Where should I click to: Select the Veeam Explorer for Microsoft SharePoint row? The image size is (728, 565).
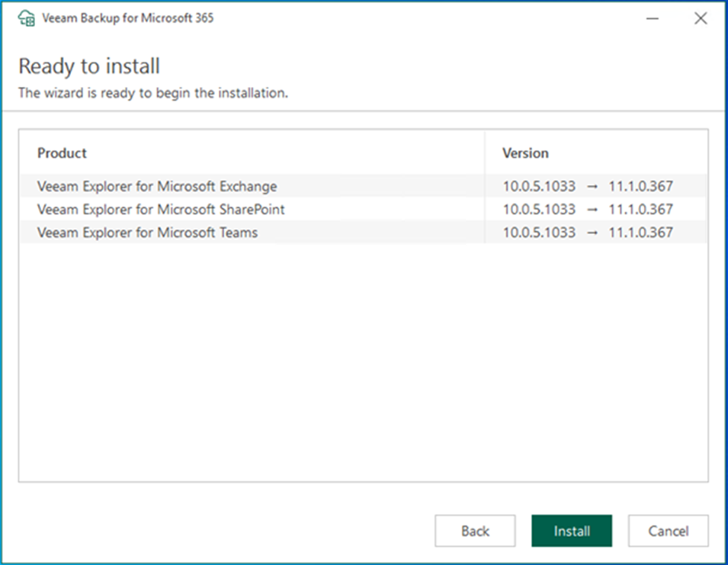[364, 210]
